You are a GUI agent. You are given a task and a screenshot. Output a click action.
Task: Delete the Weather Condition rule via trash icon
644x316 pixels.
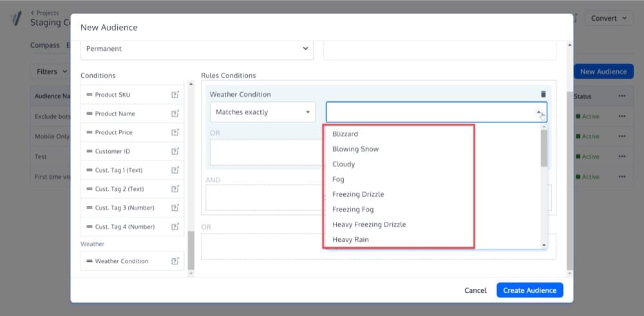pyautogui.click(x=543, y=94)
